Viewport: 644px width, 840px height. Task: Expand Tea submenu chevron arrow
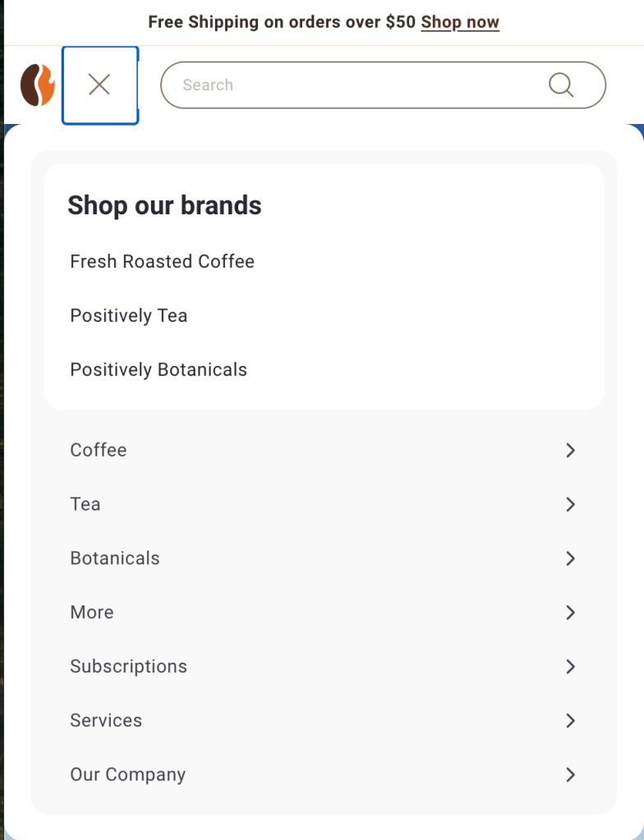[x=570, y=504]
